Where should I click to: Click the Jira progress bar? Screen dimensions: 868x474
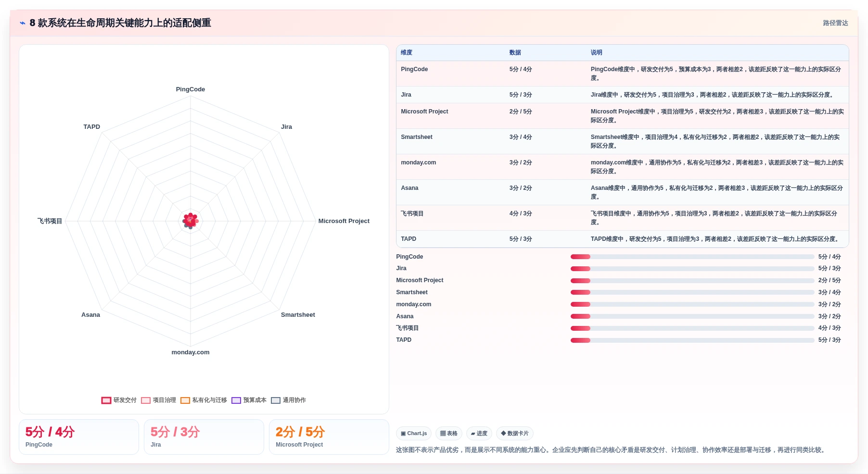coord(692,269)
